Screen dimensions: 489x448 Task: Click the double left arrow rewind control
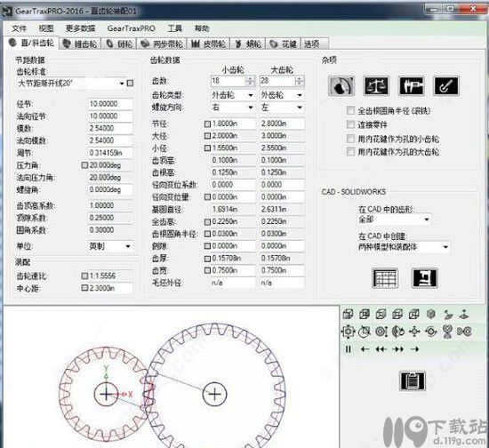point(381,349)
